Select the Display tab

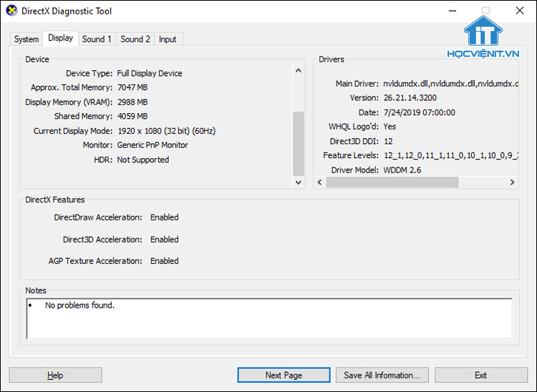(61, 38)
